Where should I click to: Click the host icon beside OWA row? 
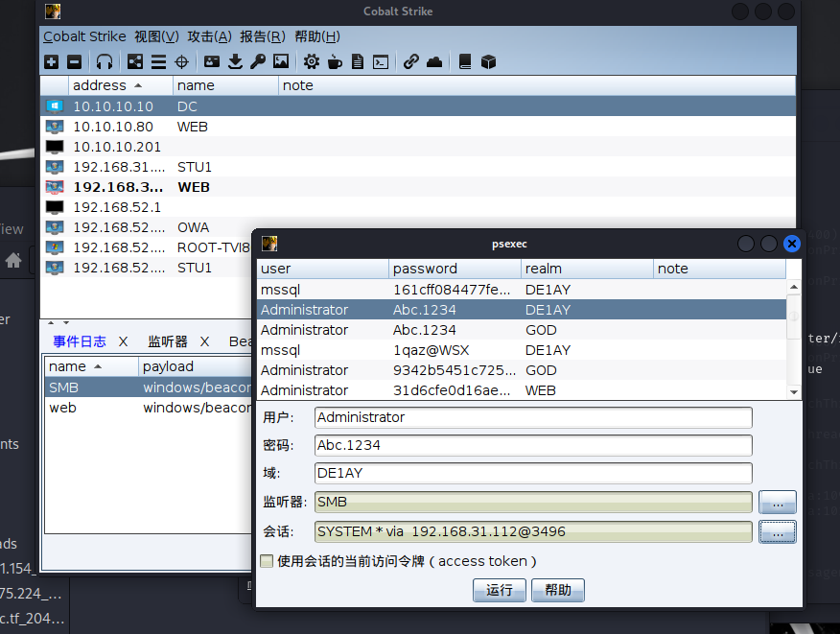[55, 227]
